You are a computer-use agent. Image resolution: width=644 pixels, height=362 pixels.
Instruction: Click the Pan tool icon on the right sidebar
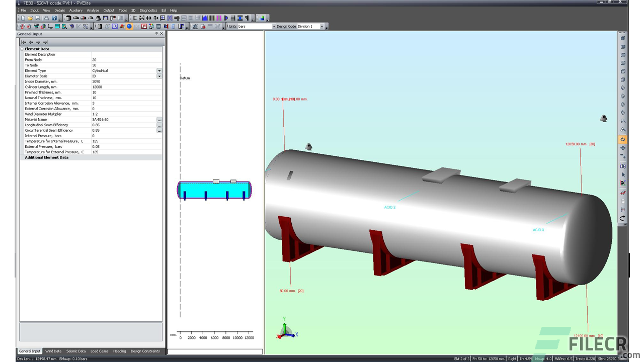point(623,148)
